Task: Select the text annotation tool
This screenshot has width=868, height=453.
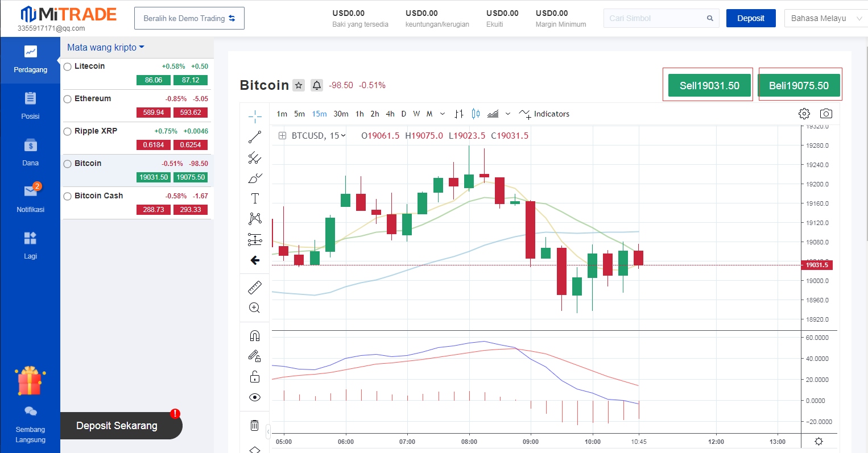Action: [255, 198]
